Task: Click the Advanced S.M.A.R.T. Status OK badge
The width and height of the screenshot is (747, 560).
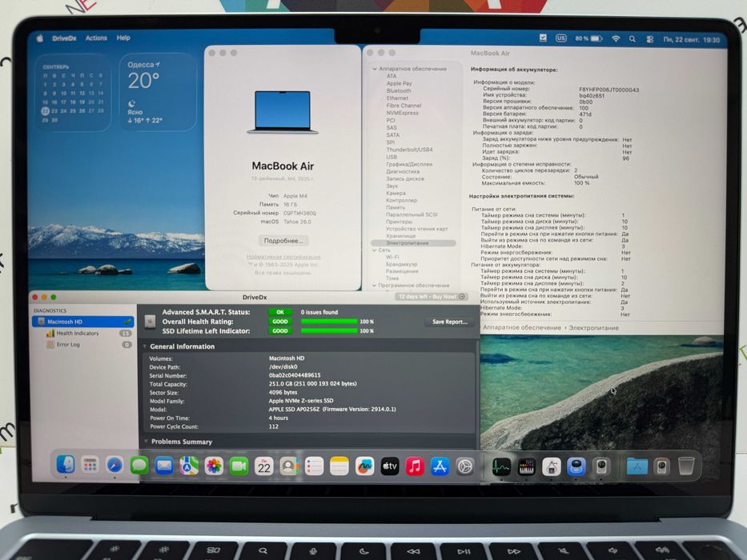Action: coord(280,312)
